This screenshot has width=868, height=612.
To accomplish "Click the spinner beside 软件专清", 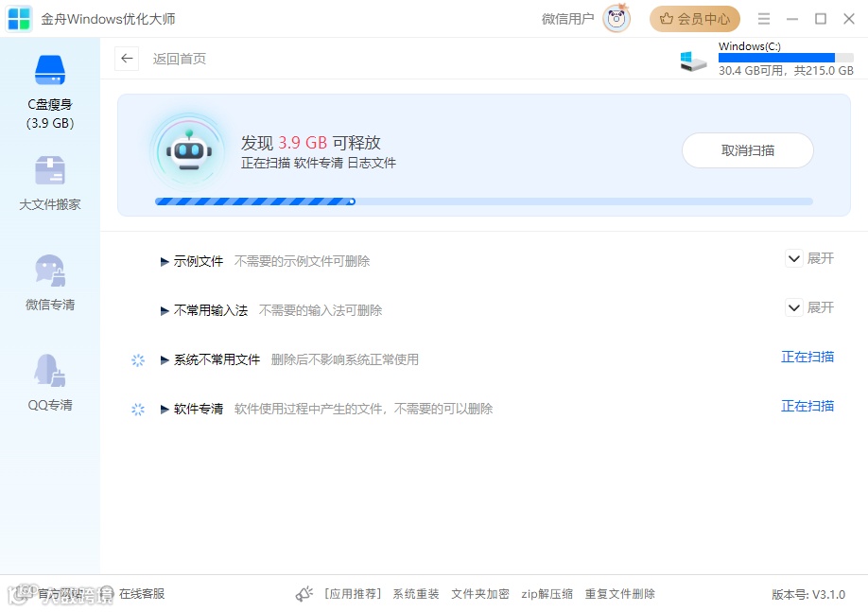I will 138,410.
